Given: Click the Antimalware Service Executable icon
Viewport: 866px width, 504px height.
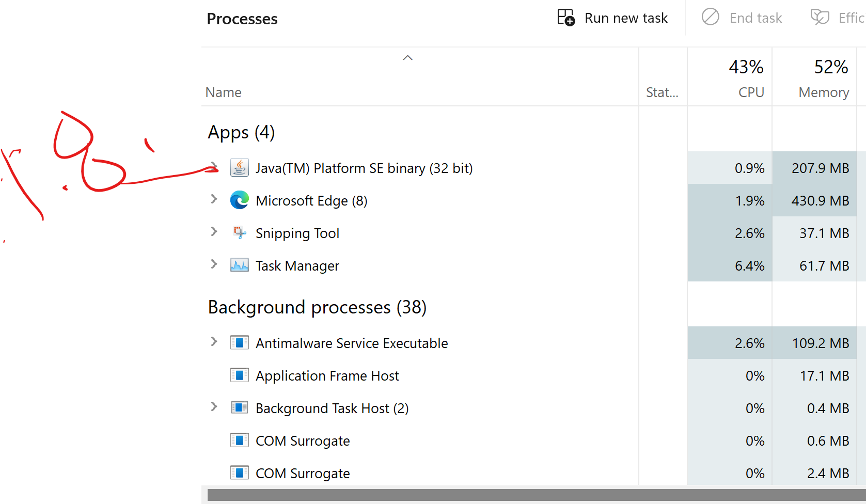Looking at the screenshot, I should pyautogui.click(x=239, y=343).
